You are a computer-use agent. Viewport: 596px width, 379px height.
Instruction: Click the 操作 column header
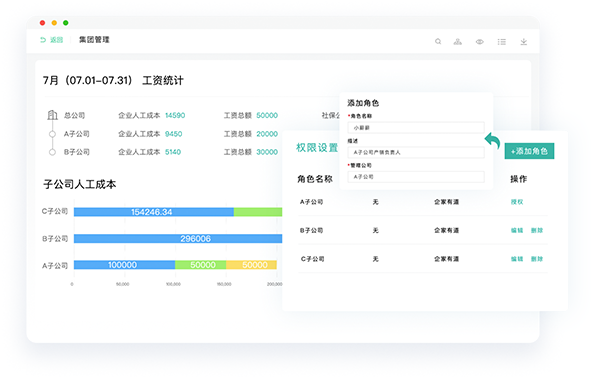518,179
